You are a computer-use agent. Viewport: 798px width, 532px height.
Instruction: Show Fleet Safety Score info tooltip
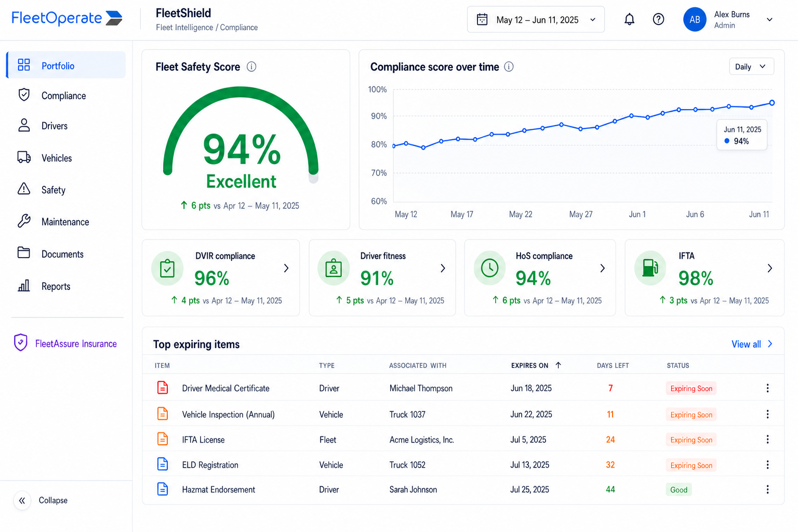tap(251, 66)
